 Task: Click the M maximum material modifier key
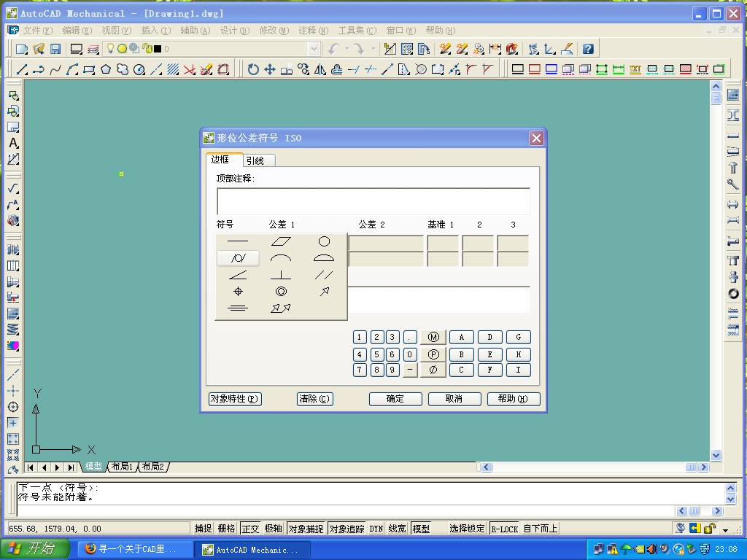click(433, 337)
